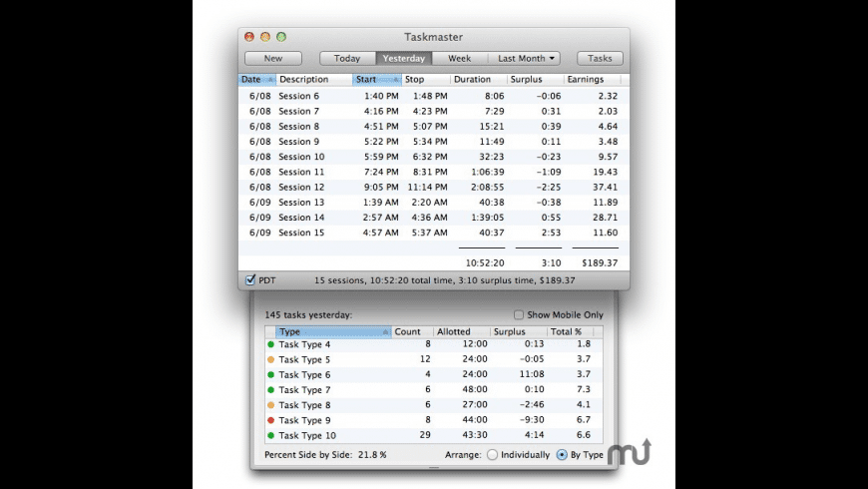
Task: Click the green dot for Task Type 6
Action: 270,375
